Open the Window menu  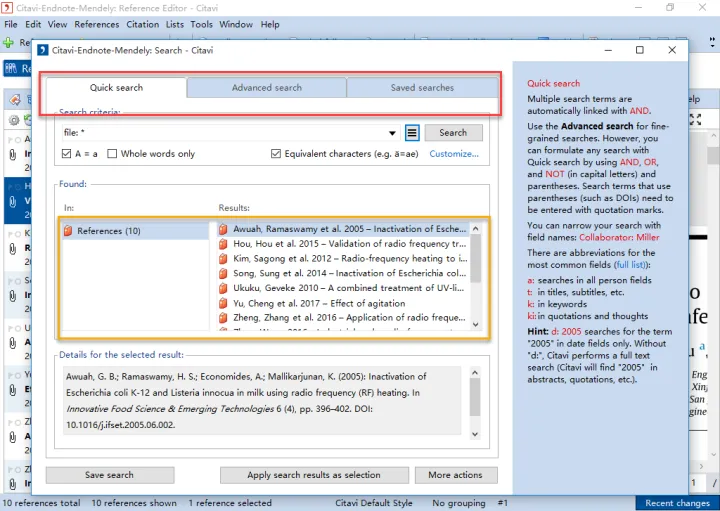[236, 24]
